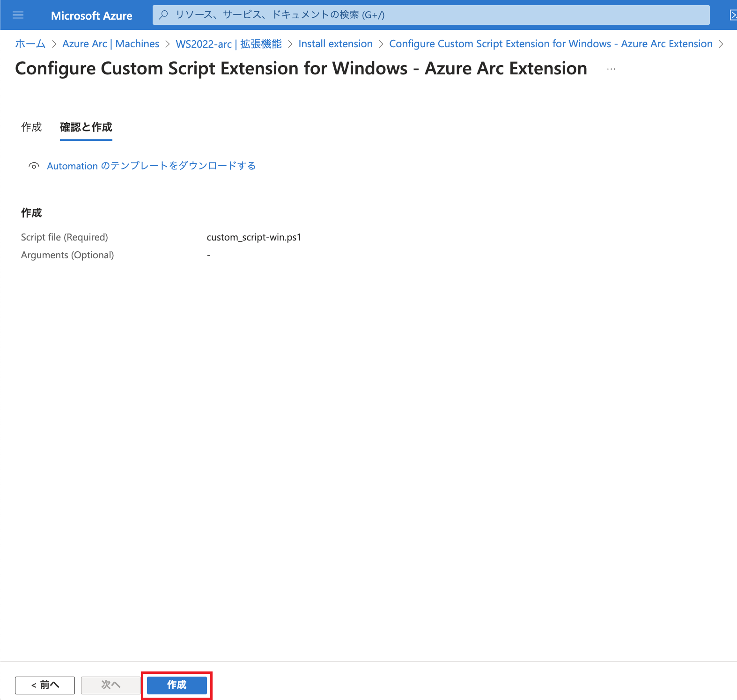Click the < 前へ button

click(x=45, y=685)
